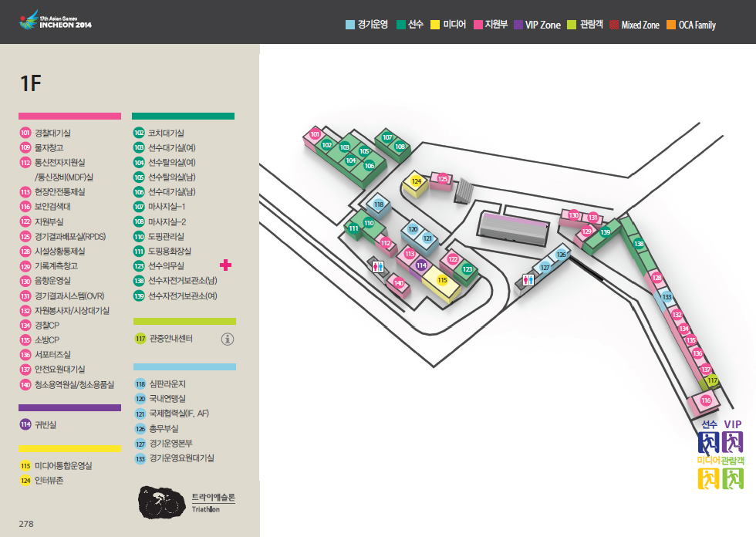Select the room 130 marker on the map

tap(573, 215)
